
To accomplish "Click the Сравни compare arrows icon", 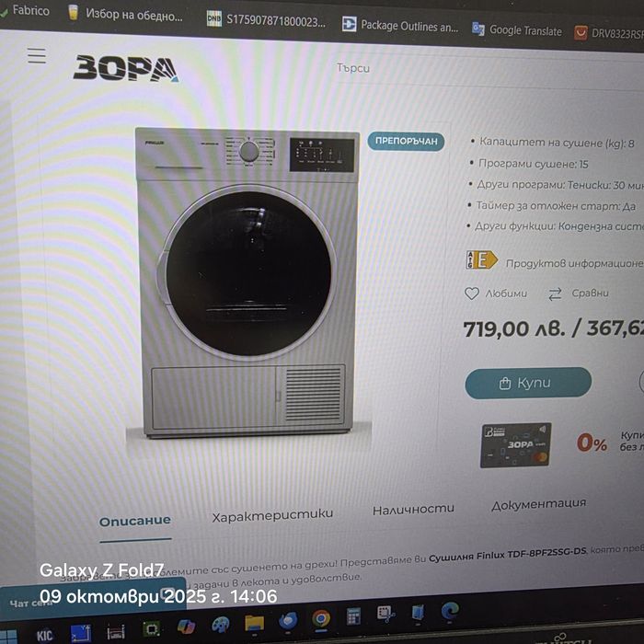I will coord(555,294).
